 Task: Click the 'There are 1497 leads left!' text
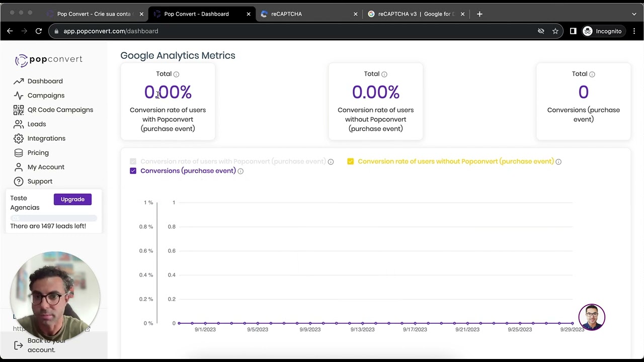point(48,226)
